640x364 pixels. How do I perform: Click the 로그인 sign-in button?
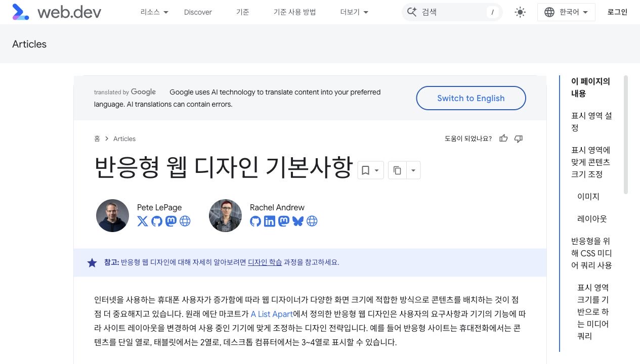(617, 12)
